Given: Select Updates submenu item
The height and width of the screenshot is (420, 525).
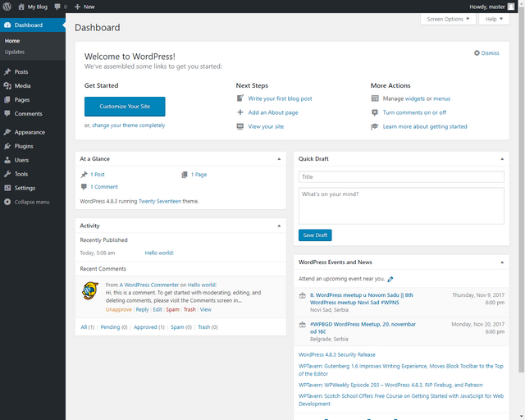Looking at the screenshot, I should [15, 52].
